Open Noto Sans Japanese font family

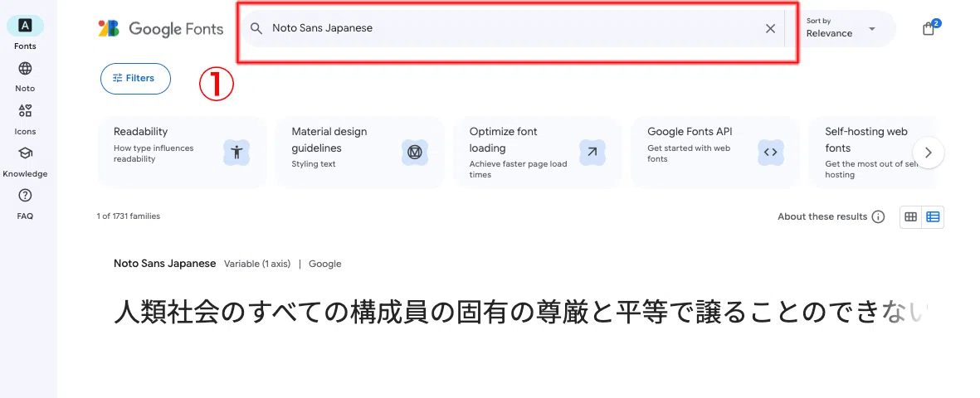(x=165, y=264)
